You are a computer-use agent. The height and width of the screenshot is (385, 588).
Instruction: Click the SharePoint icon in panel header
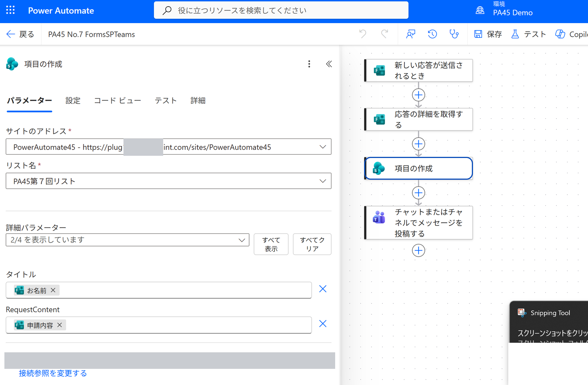[x=12, y=64]
